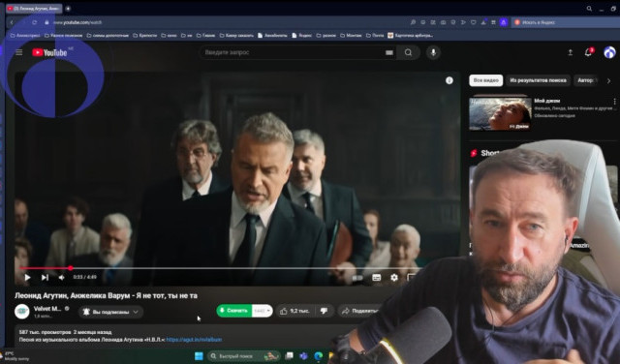Screen dimensions: 620x364
Task: Play the paused video
Action: coord(27,278)
